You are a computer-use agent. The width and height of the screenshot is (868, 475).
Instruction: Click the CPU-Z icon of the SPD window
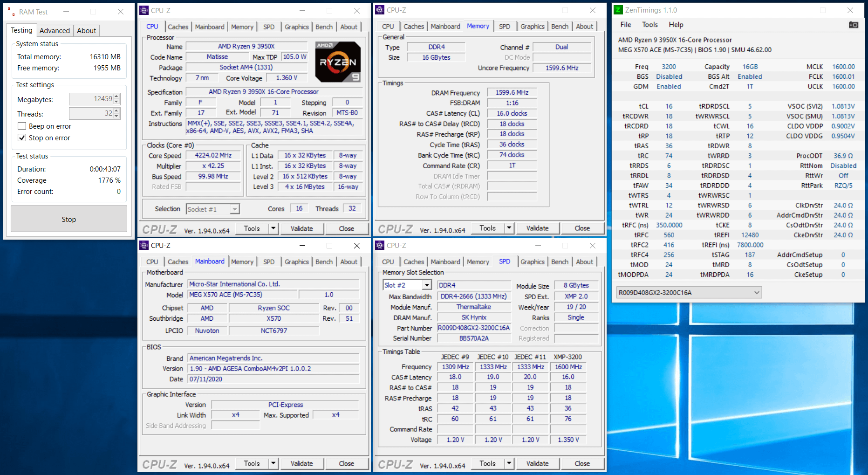(x=380, y=245)
